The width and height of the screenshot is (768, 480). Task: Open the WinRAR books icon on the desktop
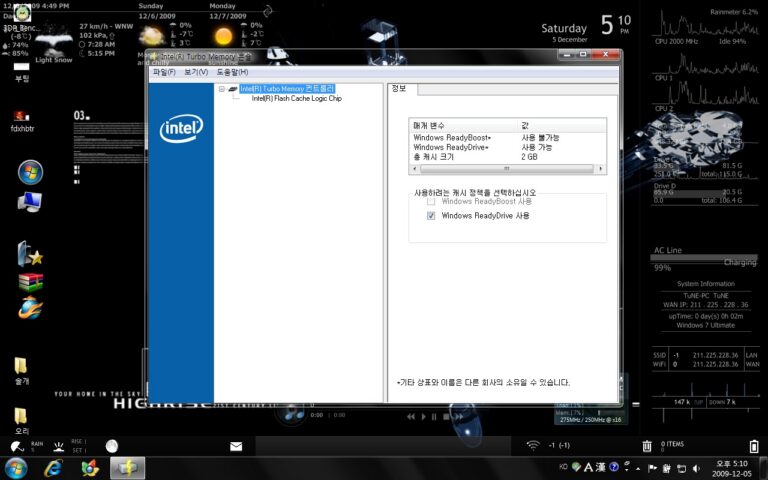pyautogui.click(x=30, y=282)
